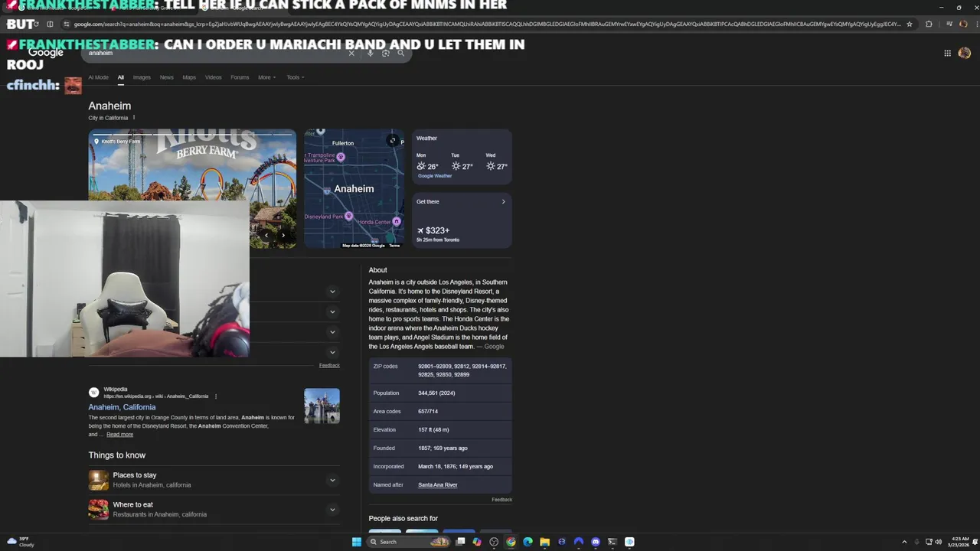Click Feedback below the About info table
This screenshot has height=551, width=980.
[501, 500]
